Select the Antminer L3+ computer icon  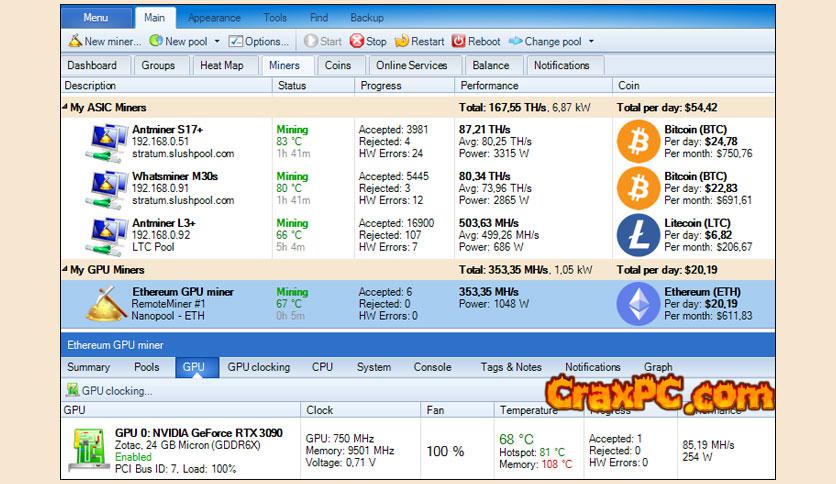(x=107, y=236)
